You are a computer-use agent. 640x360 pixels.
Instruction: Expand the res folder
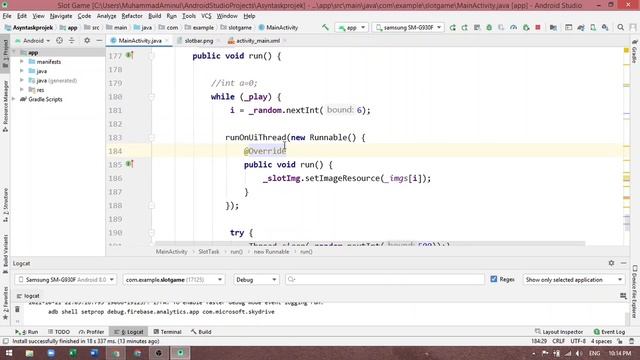tap(22, 90)
